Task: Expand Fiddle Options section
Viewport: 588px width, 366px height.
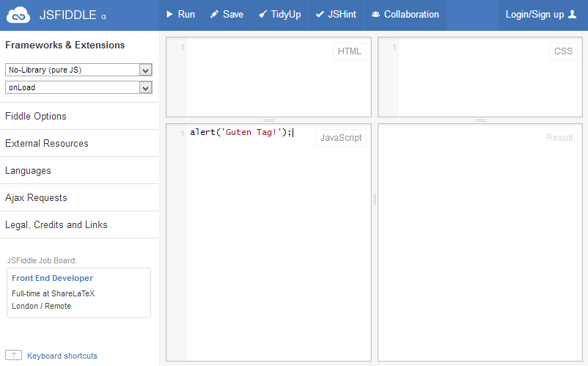Action: 79,116
